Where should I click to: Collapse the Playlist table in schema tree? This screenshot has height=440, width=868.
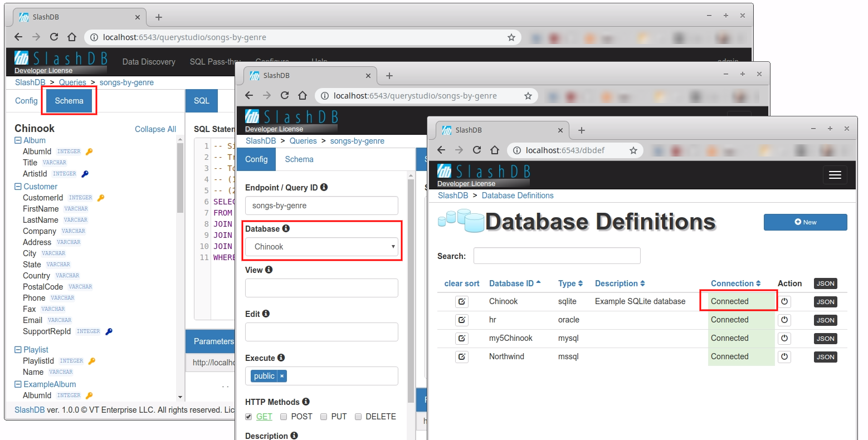(18, 350)
